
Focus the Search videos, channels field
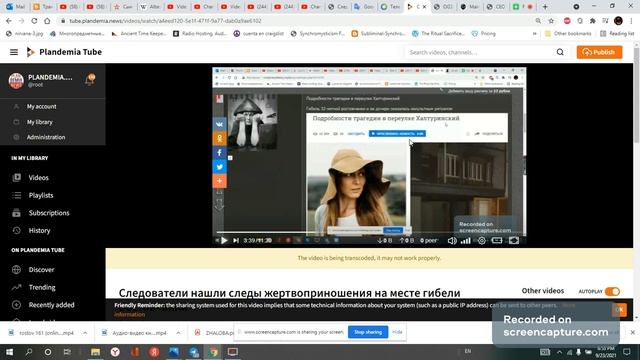coord(480,52)
